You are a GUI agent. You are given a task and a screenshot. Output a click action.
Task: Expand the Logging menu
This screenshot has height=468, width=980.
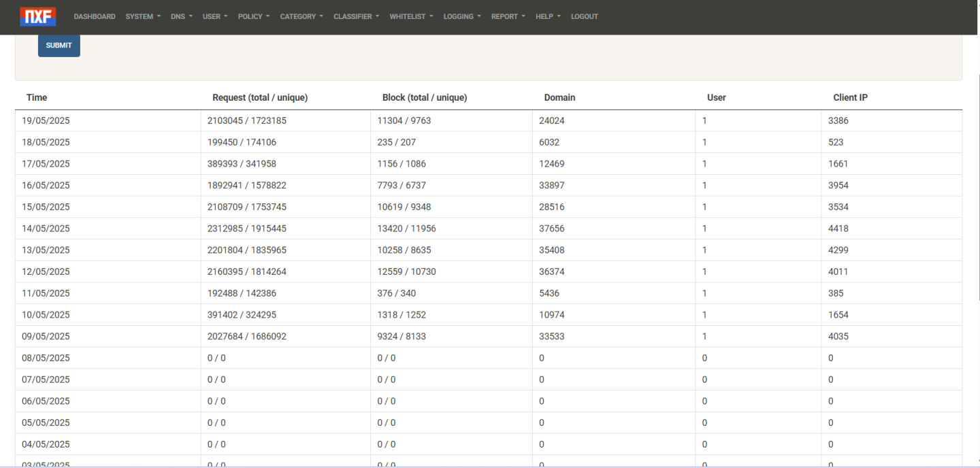[x=461, y=16]
